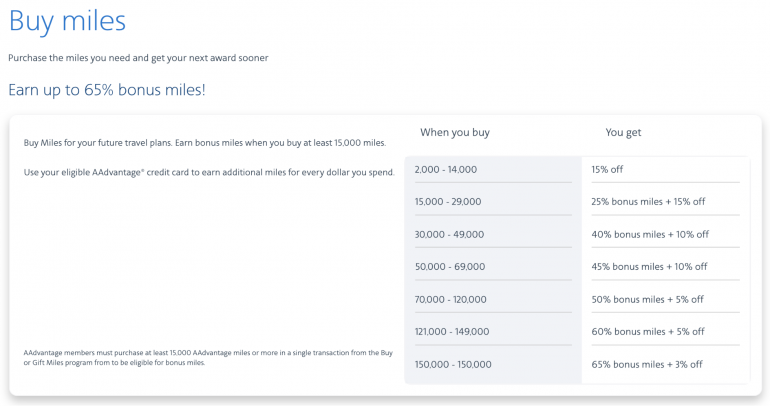Select the 70,000 - 120,000 miles range
The image size is (770, 406).
click(451, 299)
